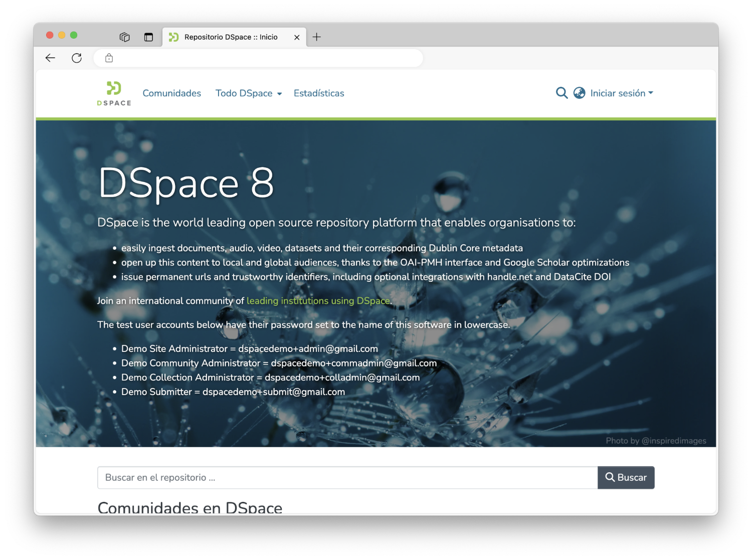Click the Buscar search button

tap(626, 478)
